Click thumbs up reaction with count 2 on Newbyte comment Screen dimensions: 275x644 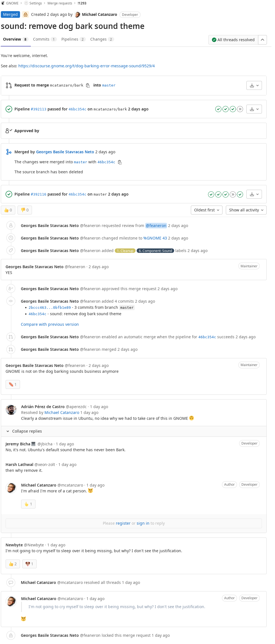[13, 564]
